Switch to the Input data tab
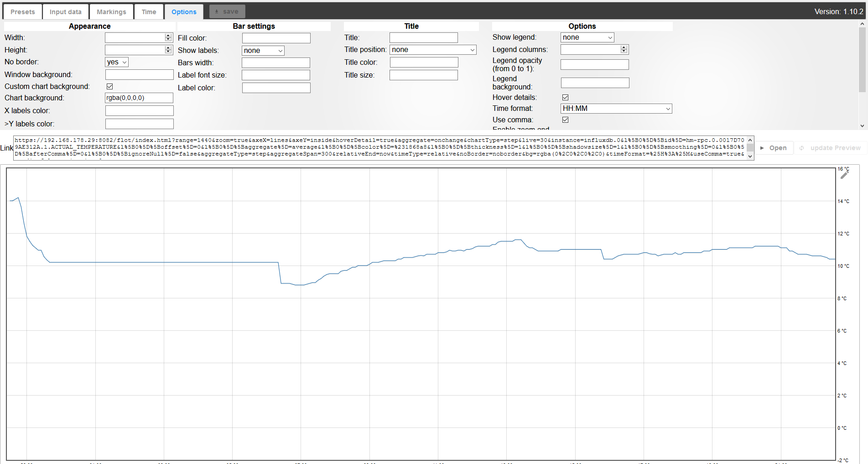Screen dimensions: 868x464 (66, 12)
